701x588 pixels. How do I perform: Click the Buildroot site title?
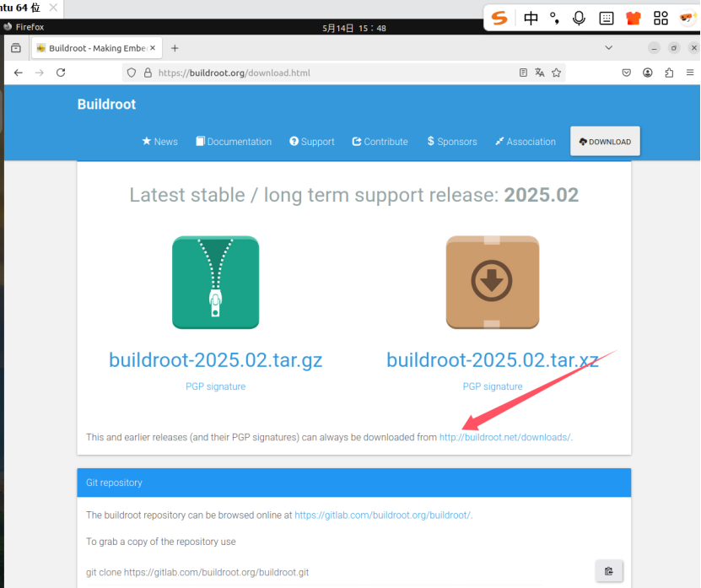(106, 104)
